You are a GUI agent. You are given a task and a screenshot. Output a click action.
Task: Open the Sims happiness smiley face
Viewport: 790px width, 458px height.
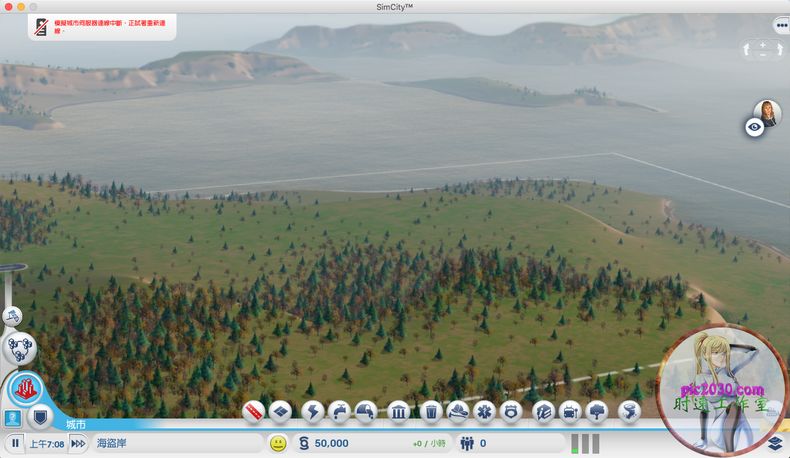[278, 443]
